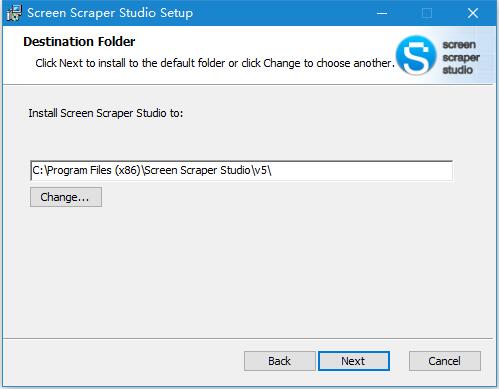
Task: Click the 'Screen Scraper Studio' folder in path
Action: coord(198,170)
